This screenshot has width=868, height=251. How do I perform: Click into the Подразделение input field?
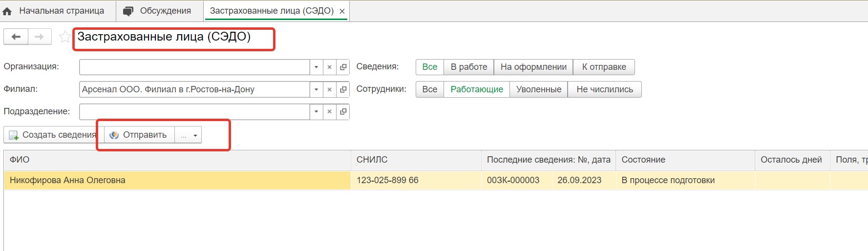tap(194, 112)
